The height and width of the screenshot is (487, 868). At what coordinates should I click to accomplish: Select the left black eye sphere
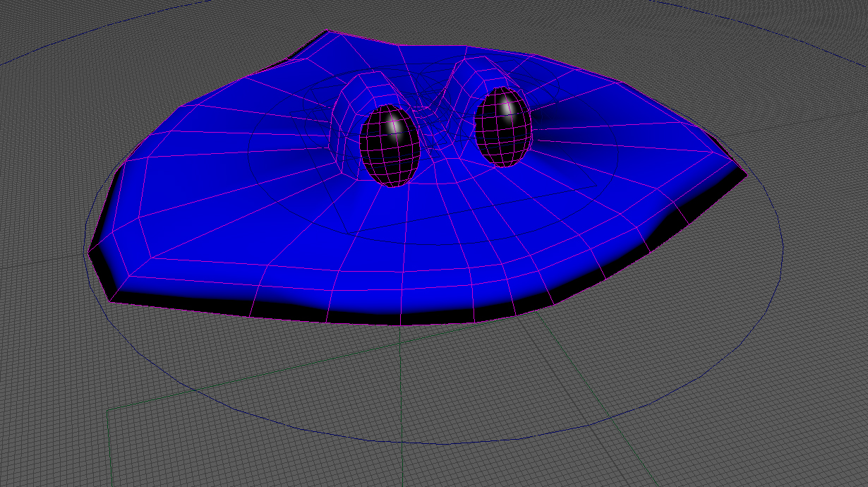coord(390,147)
